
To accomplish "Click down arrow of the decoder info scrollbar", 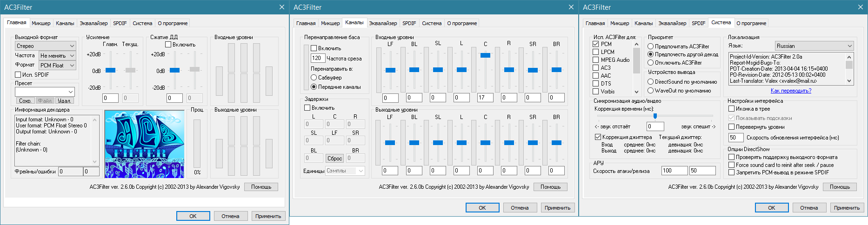I will point(95,162).
